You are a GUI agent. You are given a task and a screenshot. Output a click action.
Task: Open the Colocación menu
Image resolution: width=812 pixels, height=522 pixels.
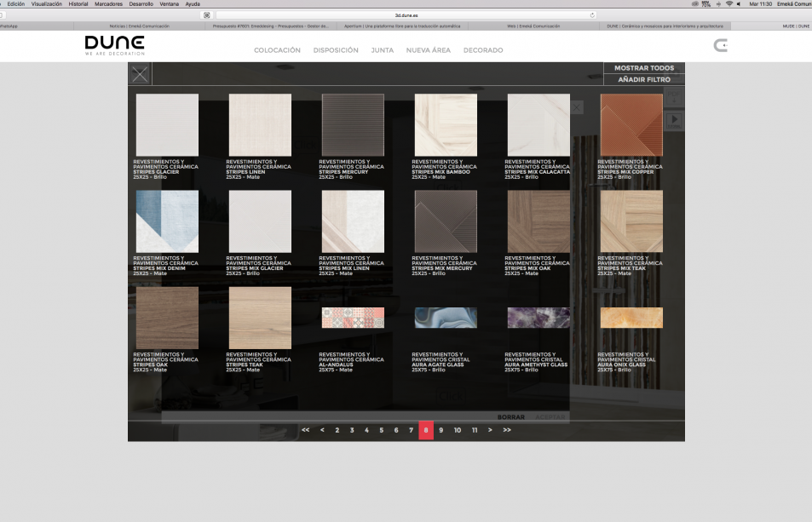point(277,50)
